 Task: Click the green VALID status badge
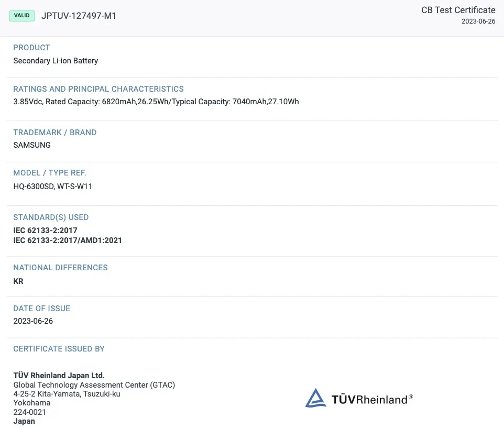[22, 16]
